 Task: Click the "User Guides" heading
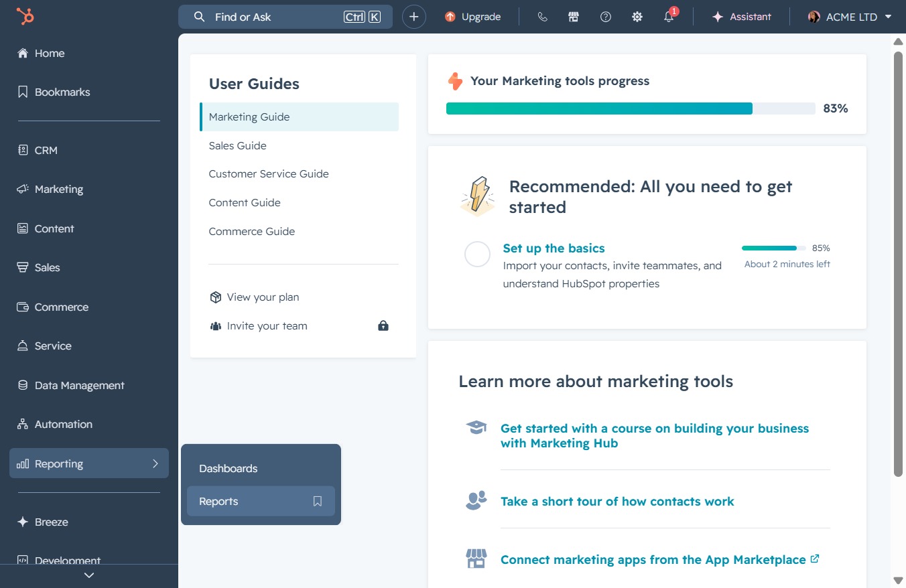254,84
